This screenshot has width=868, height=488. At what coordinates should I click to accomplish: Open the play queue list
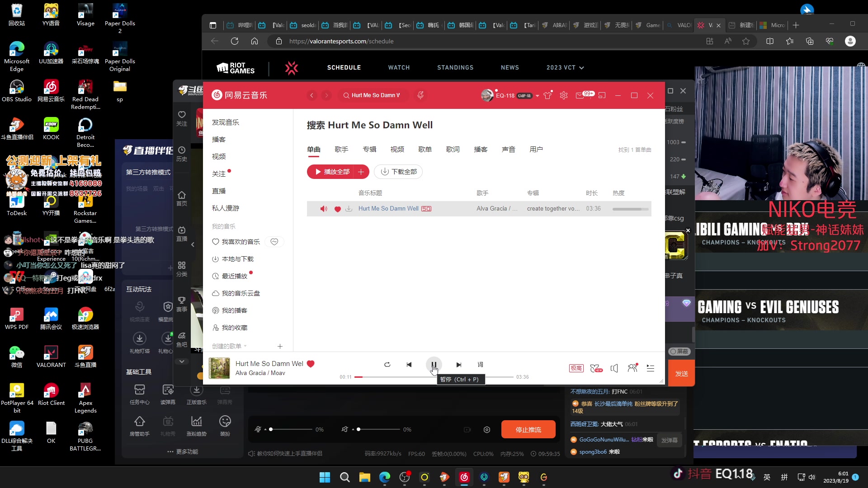(x=651, y=368)
